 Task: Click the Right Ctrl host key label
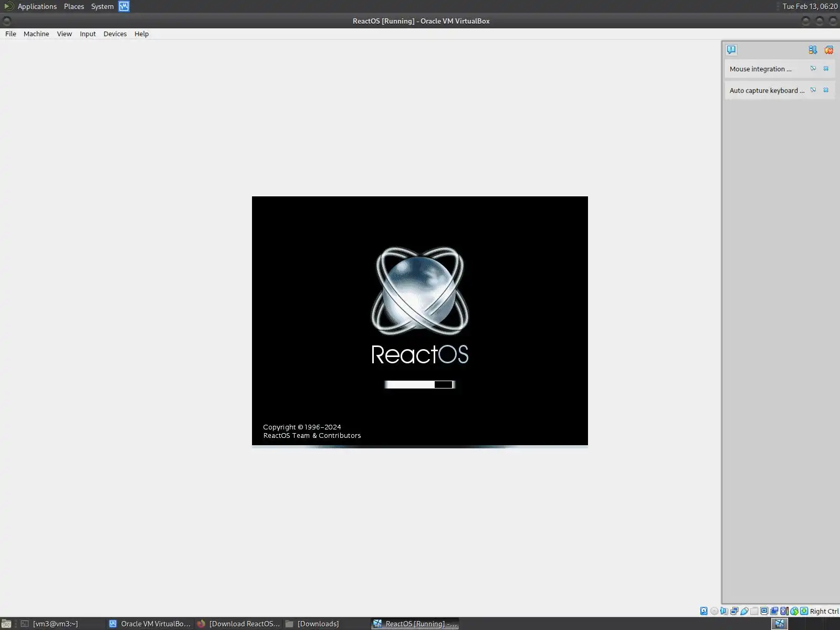click(x=824, y=611)
